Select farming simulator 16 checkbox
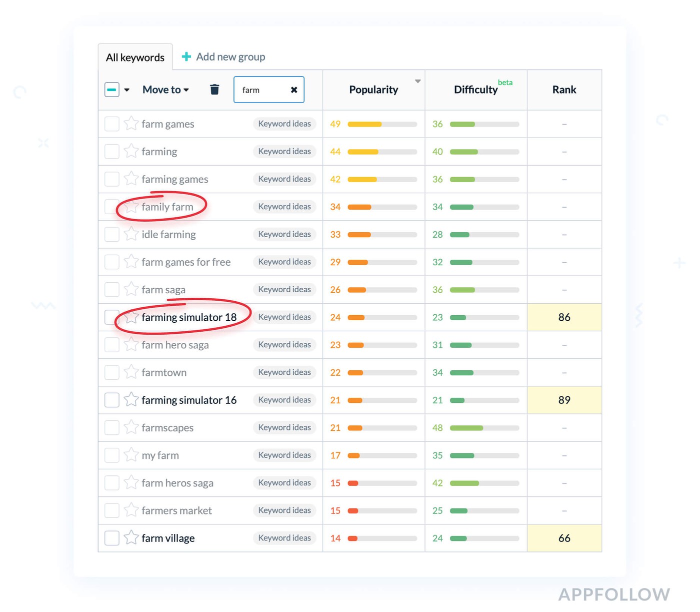700x612 pixels. pyautogui.click(x=112, y=400)
